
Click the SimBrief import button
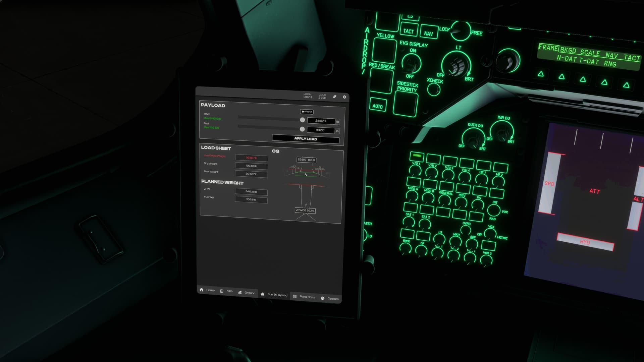coord(307,112)
